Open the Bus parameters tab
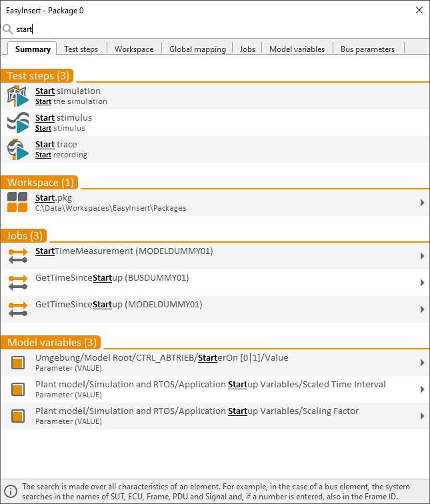This screenshot has height=504, width=430. (367, 49)
